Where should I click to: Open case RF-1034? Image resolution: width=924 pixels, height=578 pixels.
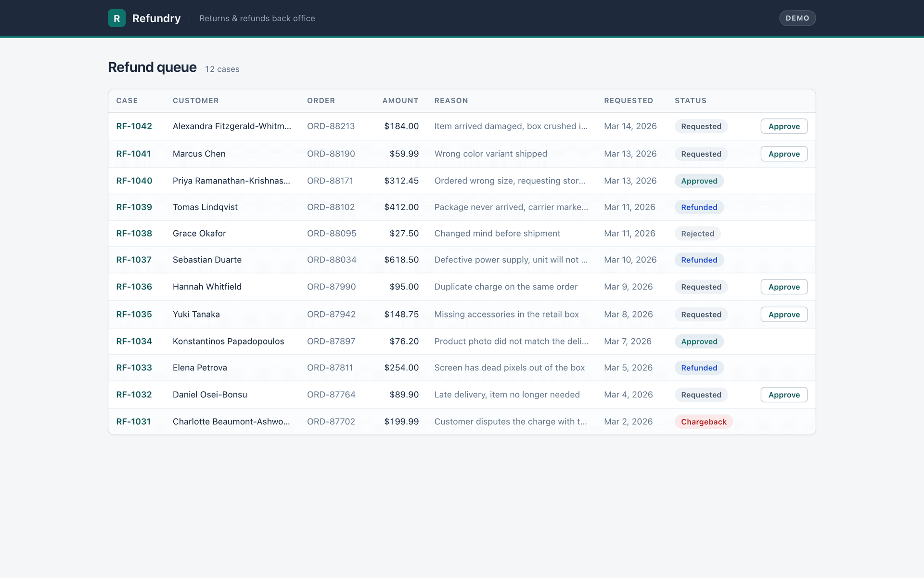click(134, 341)
